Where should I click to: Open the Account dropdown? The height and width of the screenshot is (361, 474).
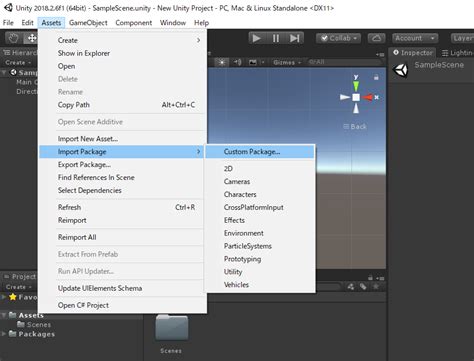pyautogui.click(x=415, y=38)
